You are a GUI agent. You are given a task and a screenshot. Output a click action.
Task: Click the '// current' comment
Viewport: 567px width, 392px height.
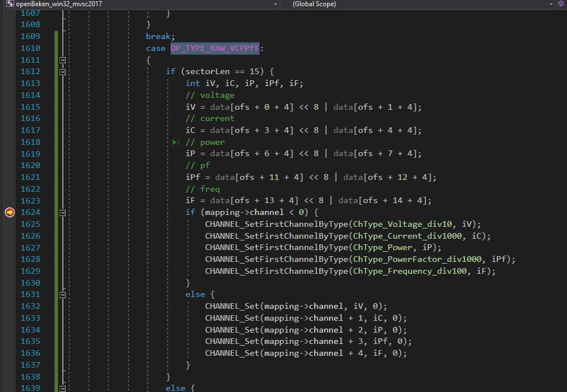click(x=210, y=118)
